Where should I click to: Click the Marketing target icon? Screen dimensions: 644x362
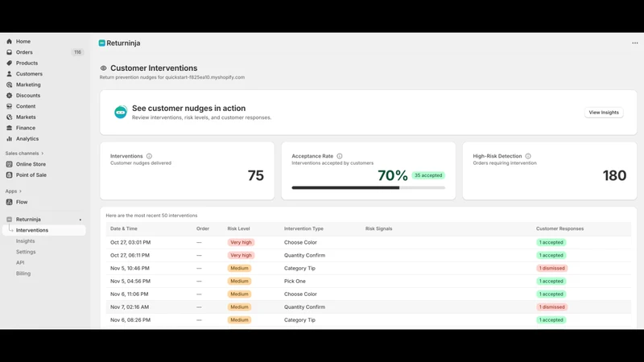pos(9,84)
